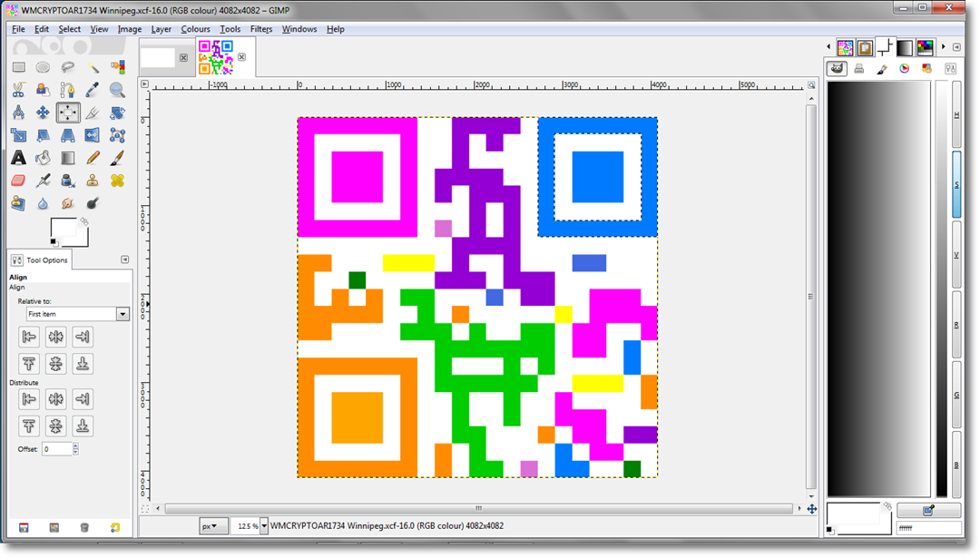The width and height of the screenshot is (980, 558).
Task: Select the Move tool
Action: pos(43,113)
